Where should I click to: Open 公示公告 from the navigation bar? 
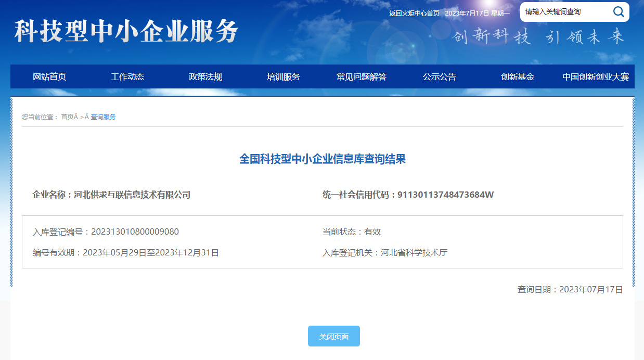point(440,77)
